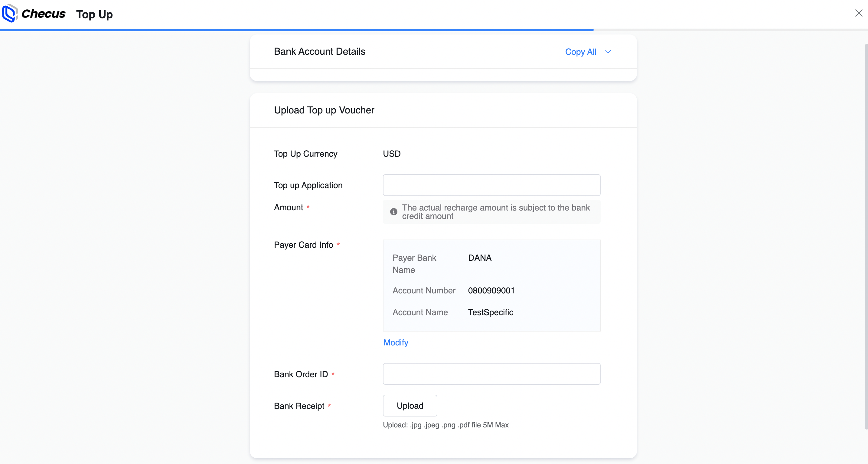
Task: Click the Checus brand name text
Action: click(x=43, y=14)
